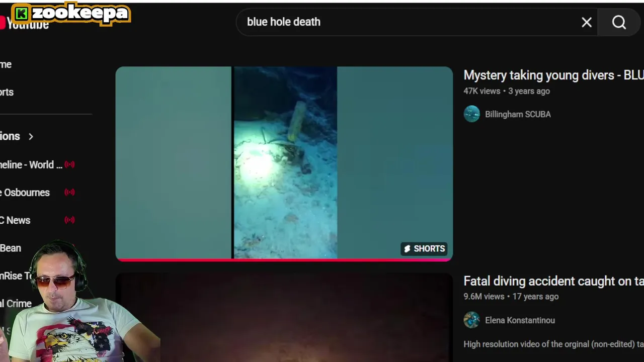Click "9.6M views • 17 years ago" text
Screen dimensions: 644x362
click(511, 297)
